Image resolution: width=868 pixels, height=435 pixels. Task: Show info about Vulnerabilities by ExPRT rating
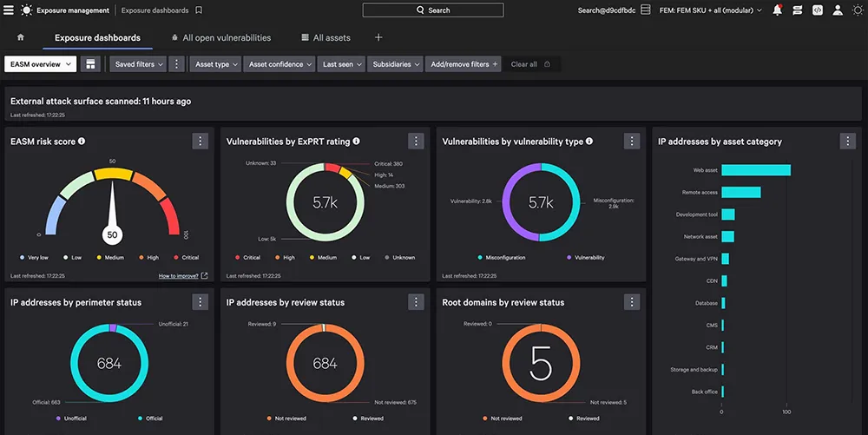tap(357, 142)
